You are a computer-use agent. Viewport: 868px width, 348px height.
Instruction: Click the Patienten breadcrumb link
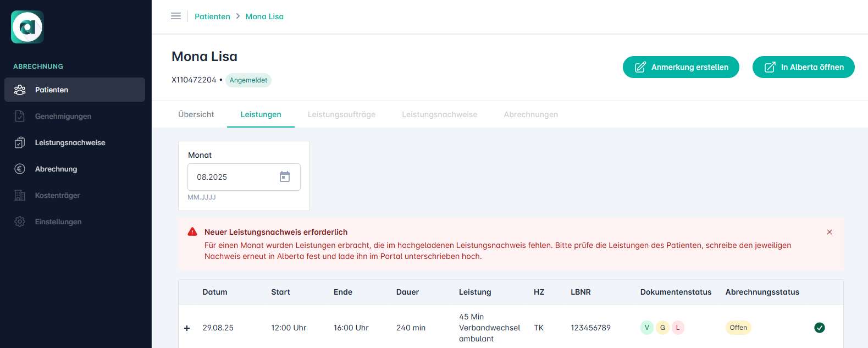pyautogui.click(x=212, y=16)
